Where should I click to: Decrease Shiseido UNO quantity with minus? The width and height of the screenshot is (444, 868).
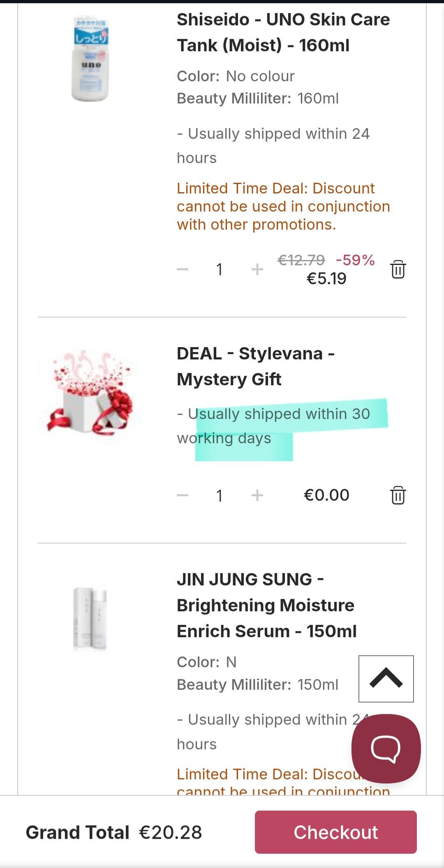tap(183, 269)
